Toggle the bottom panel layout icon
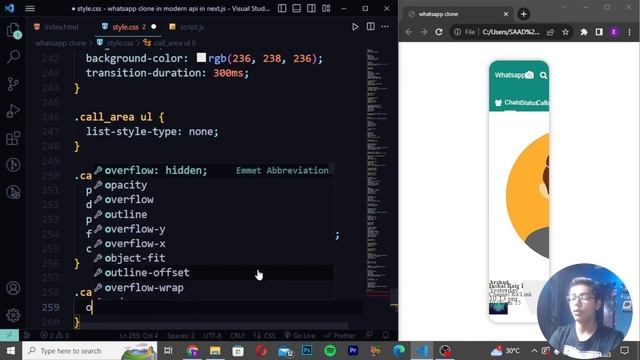Image resolution: width=640 pixels, height=360 pixels. (x=297, y=8)
